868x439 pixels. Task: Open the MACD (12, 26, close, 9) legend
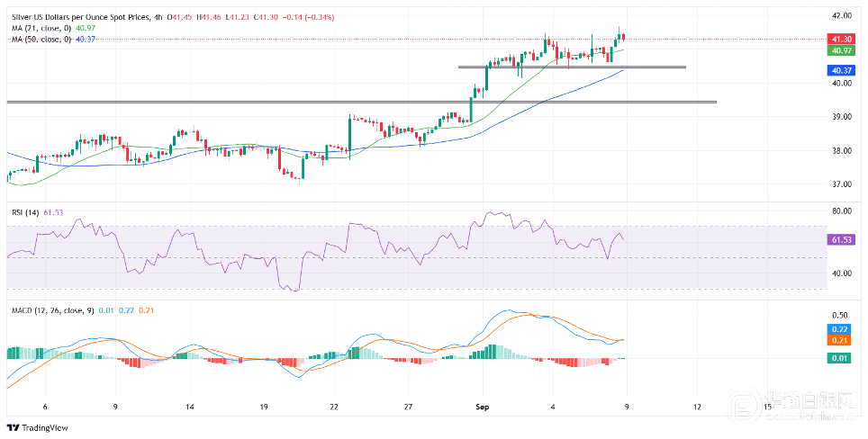point(54,310)
